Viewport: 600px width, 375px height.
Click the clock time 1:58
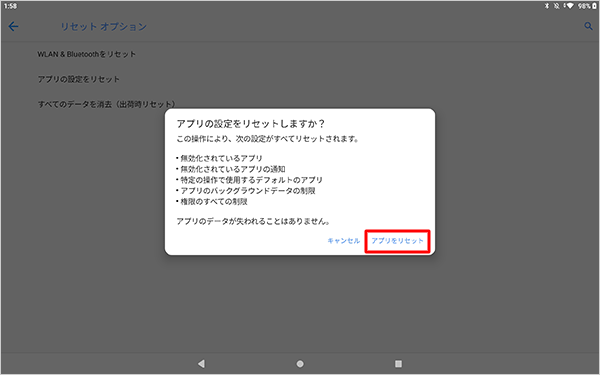click(10, 6)
